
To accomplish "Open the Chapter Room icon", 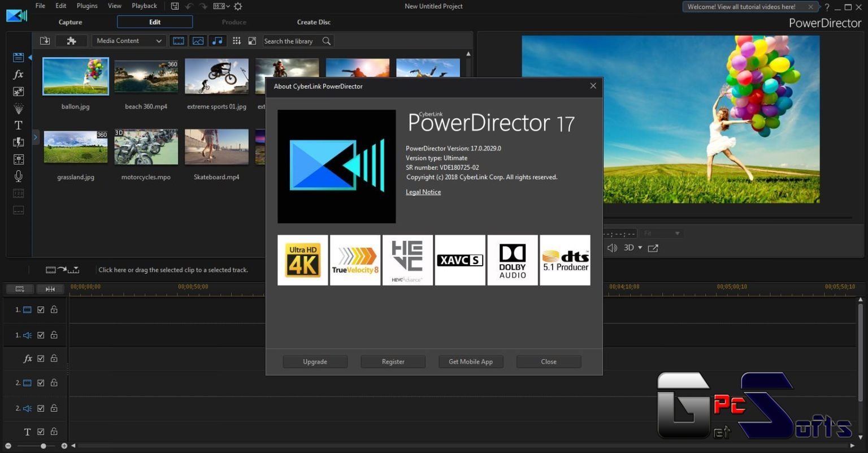I will pyautogui.click(x=18, y=193).
